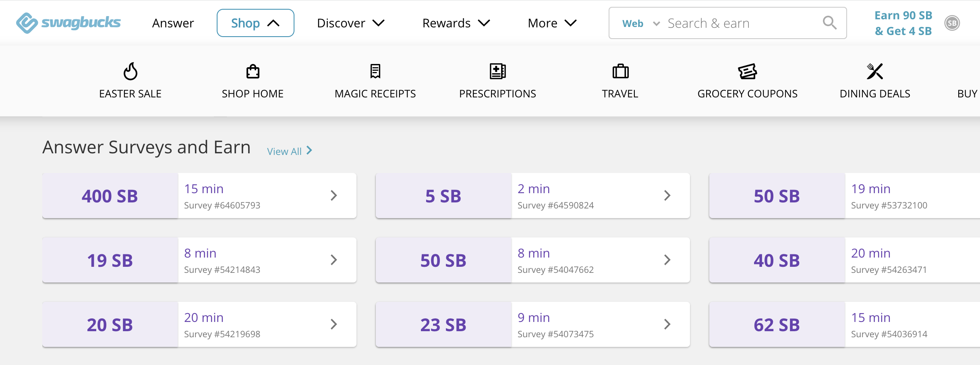Open Dining Deals fork and knife icon
This screenshot has width=980, height=365.
(x=874, y=72)
